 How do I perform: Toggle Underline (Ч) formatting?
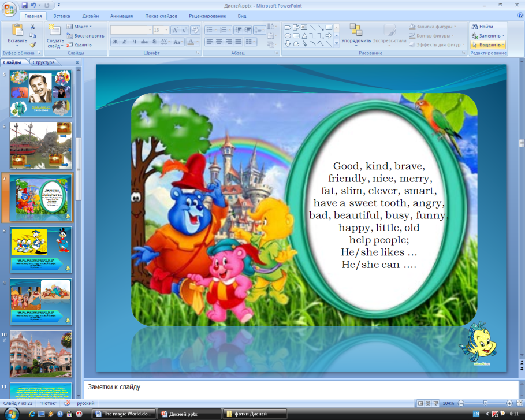134,42
